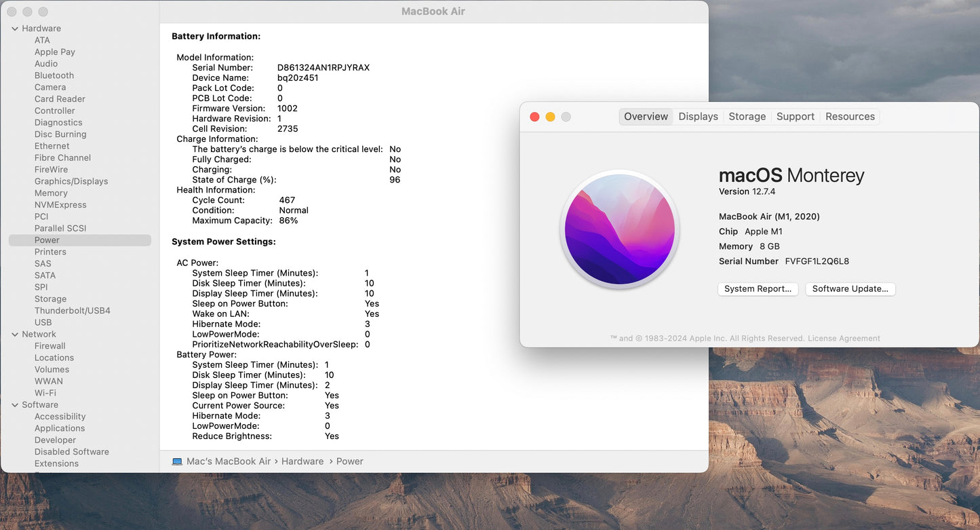Open the Resources tab

(850, 117)
